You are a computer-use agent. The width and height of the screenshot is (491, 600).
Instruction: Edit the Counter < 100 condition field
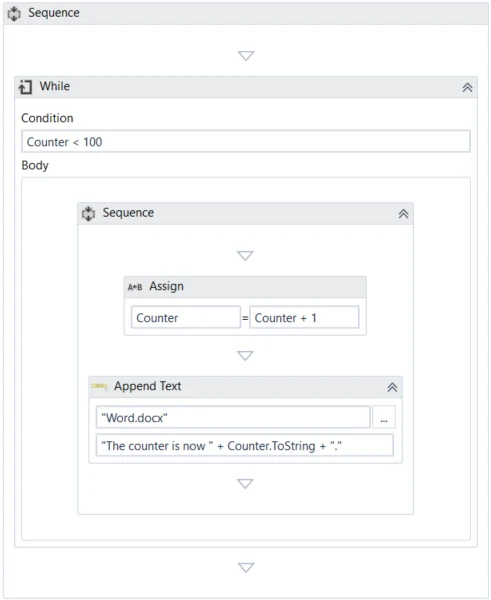click(246, 142)
